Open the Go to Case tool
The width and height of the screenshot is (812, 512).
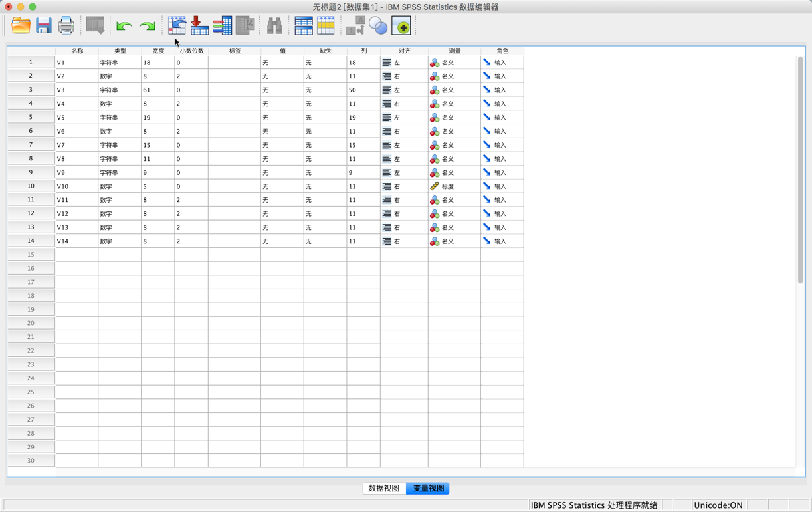177,25
